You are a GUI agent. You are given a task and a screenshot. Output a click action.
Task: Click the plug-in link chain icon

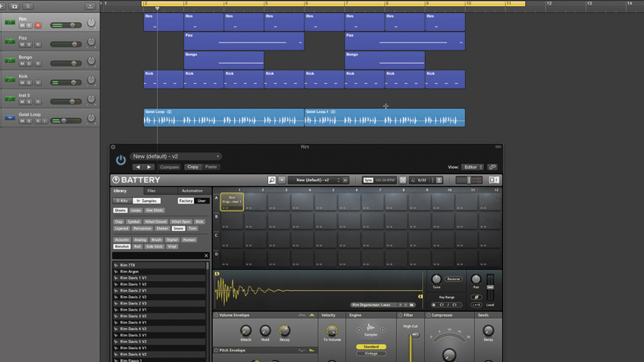(492, 167)
